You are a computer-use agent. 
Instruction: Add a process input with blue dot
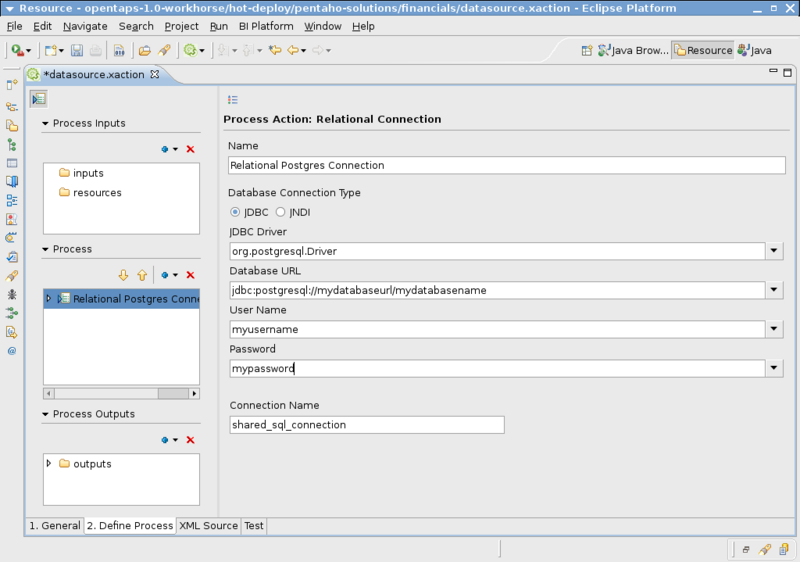pyautogui.click(x=165, y=149)
